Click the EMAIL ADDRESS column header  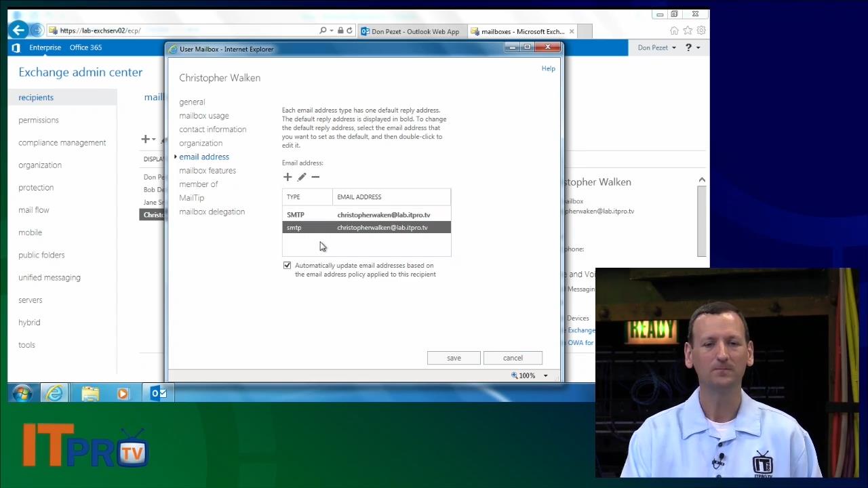(392, 197)
